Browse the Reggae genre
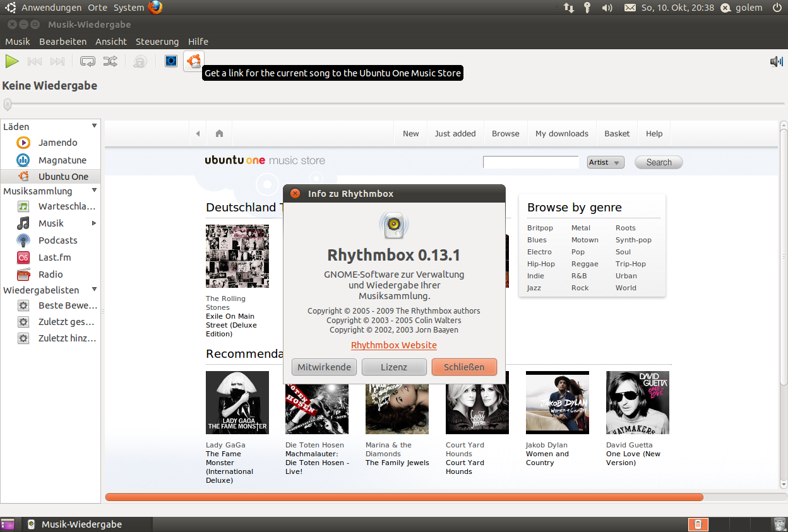The height and width of the screenshot is (532, 788). (583, 264)
